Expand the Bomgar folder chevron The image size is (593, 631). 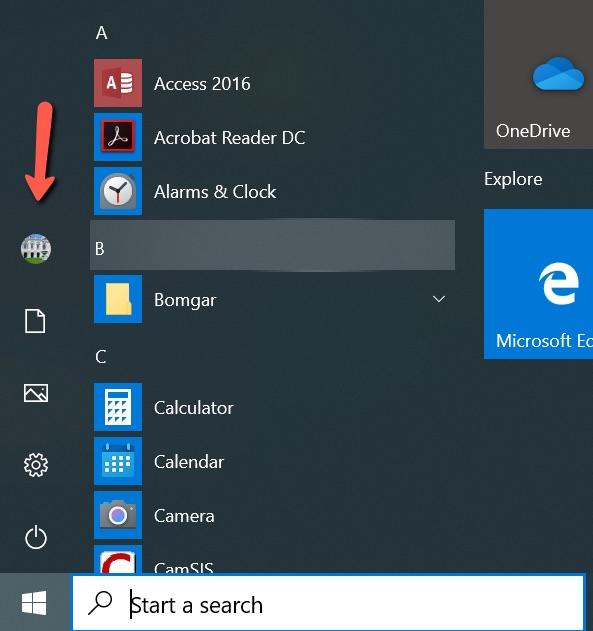[439, 299]
